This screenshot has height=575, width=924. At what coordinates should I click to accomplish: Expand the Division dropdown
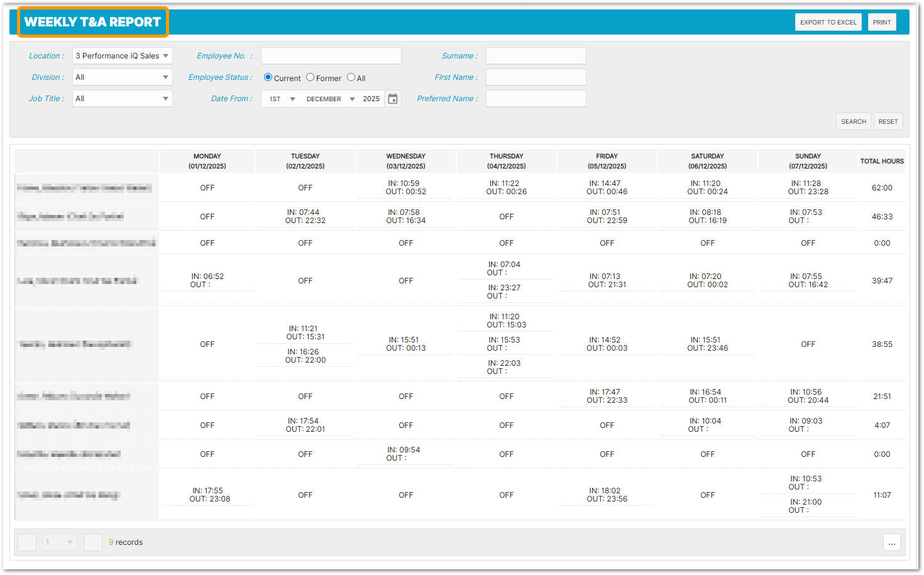point(123,77)
